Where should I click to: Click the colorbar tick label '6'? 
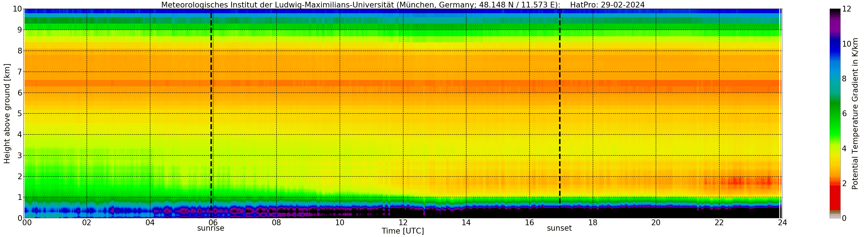coord(844,113)
